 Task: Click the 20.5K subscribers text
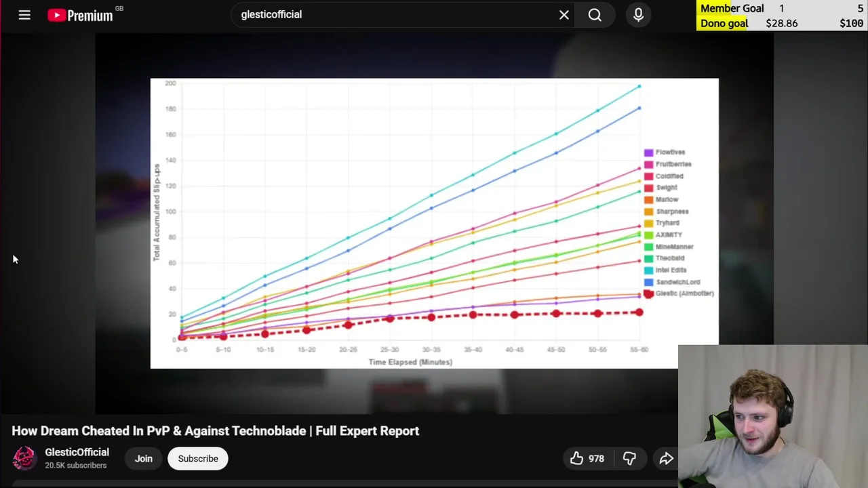point(76,466)
